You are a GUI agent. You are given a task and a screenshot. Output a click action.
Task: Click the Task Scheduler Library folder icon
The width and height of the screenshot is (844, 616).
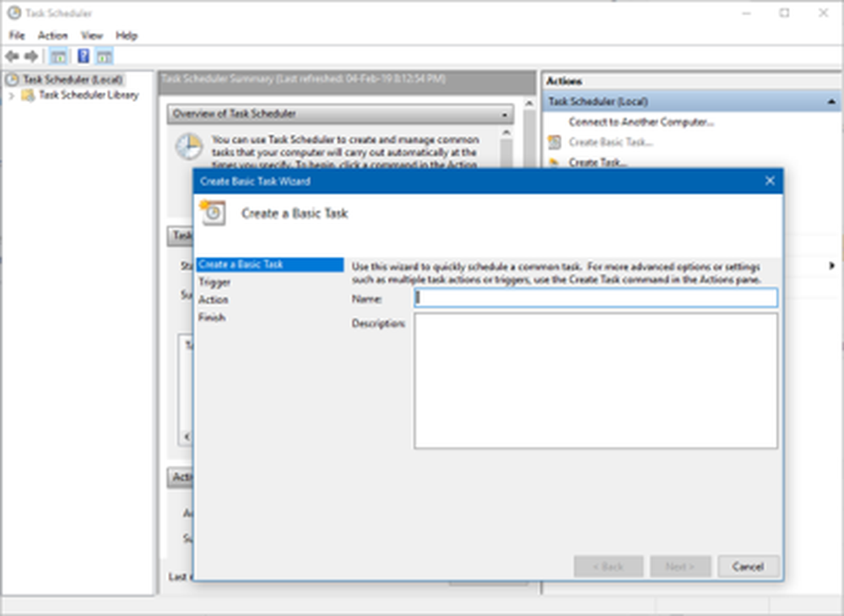[x=28, y=95]
